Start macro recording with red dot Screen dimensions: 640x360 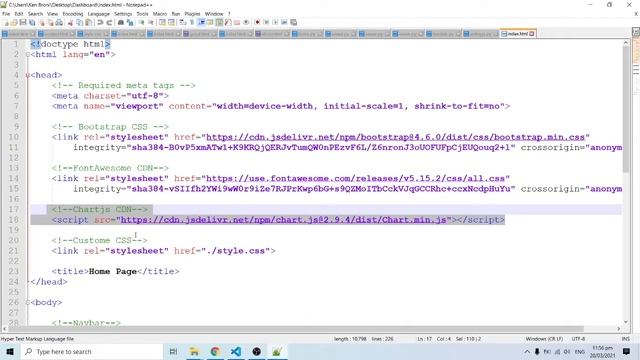[x=257, y=22]
